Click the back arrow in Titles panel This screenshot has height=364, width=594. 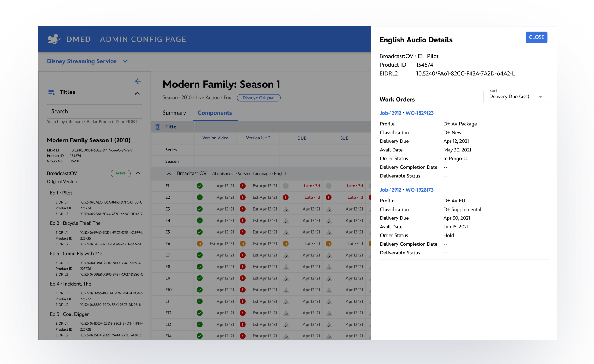click(138, 81)
